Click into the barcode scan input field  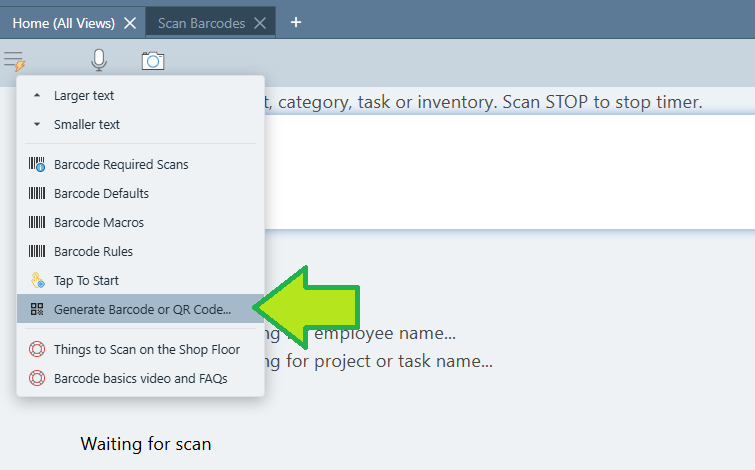pos(509,172)
